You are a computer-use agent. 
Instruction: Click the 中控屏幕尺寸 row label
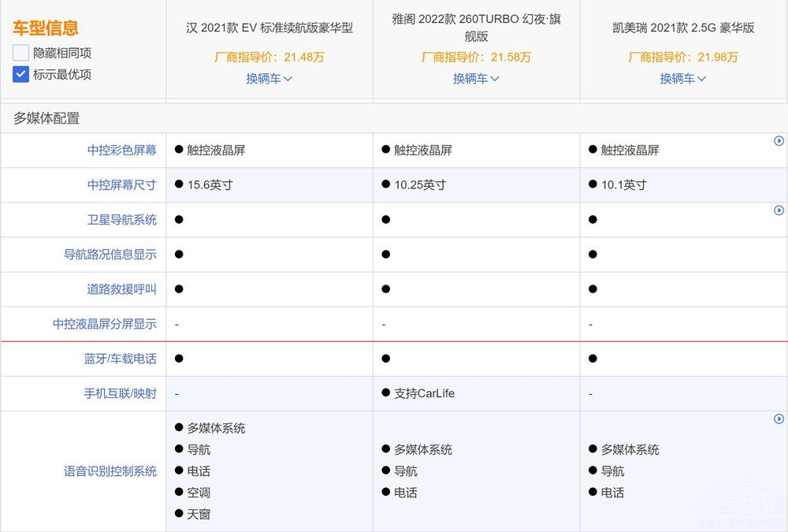point(121,185)
